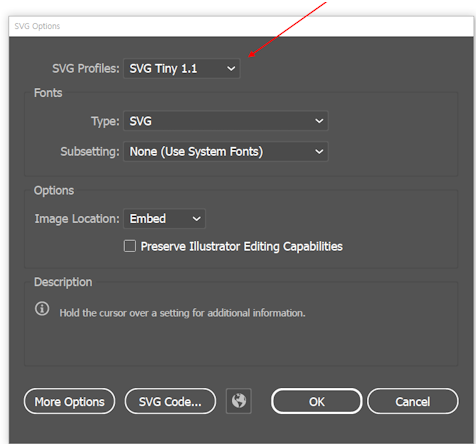Open the Embed image location dropdown

164,219
